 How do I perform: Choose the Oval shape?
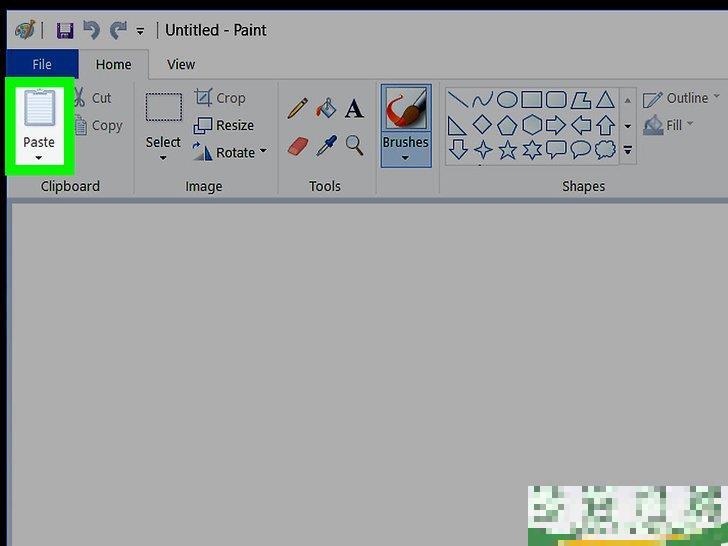[x=507, y=99]
